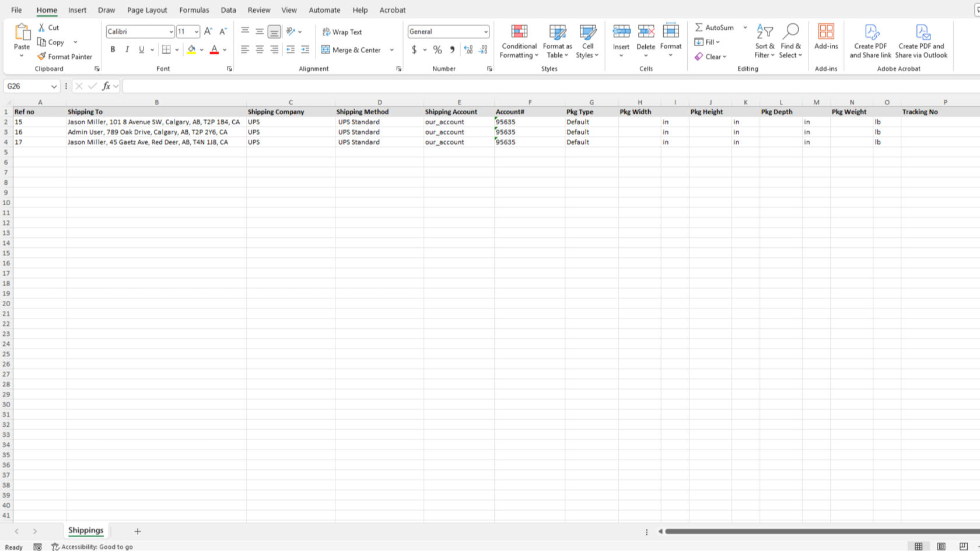The height and width of the screenshot is (551, 980).
Task: Open the Add-ins icon
Action: 826,31
